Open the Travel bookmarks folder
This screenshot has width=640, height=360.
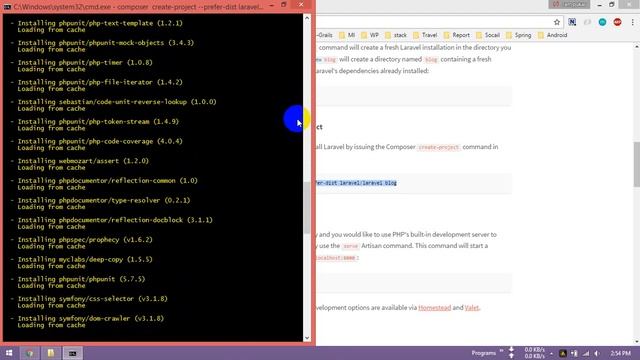pos(425,35)
